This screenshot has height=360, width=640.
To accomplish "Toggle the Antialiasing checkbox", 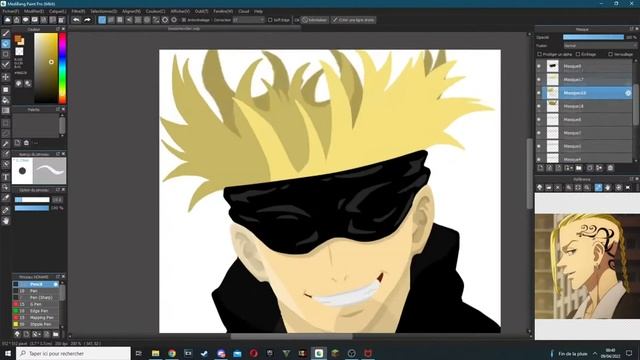I will tap(184, 20).
